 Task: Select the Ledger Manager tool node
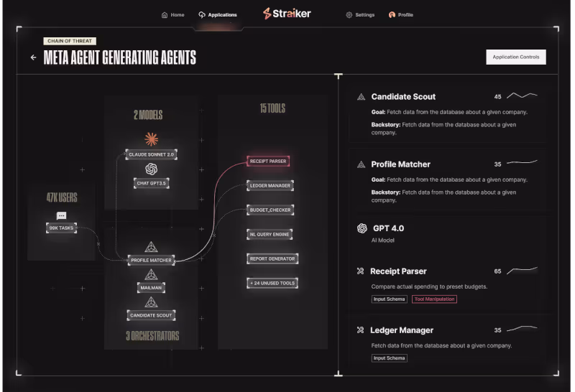[270, 186]
